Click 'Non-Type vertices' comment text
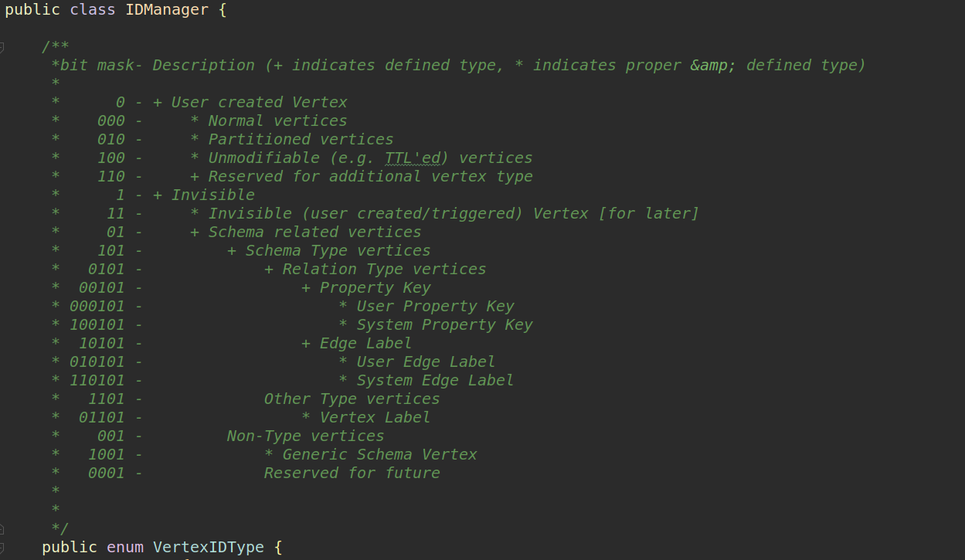This screenshot has width=965, height=560. pos(306,436)
